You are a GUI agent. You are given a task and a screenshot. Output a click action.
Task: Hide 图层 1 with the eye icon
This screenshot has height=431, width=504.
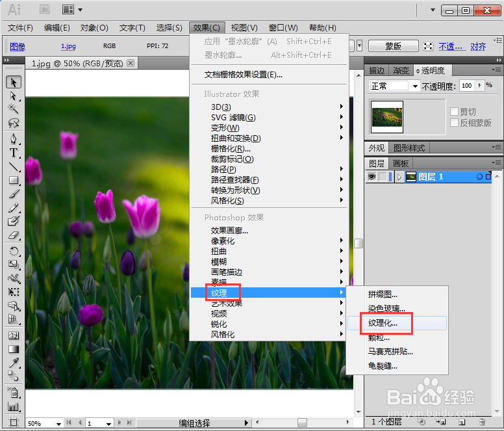[372, 177]
